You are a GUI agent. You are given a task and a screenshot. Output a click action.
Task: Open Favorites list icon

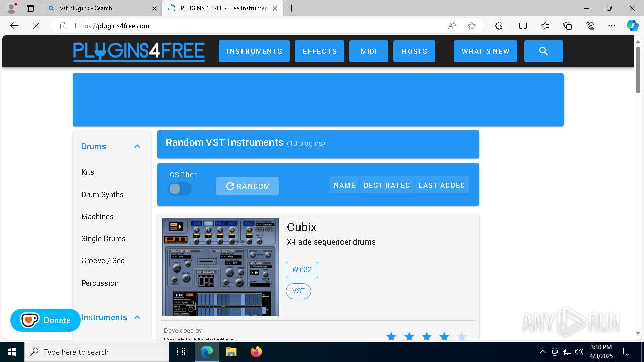click(x=545, y=26)
